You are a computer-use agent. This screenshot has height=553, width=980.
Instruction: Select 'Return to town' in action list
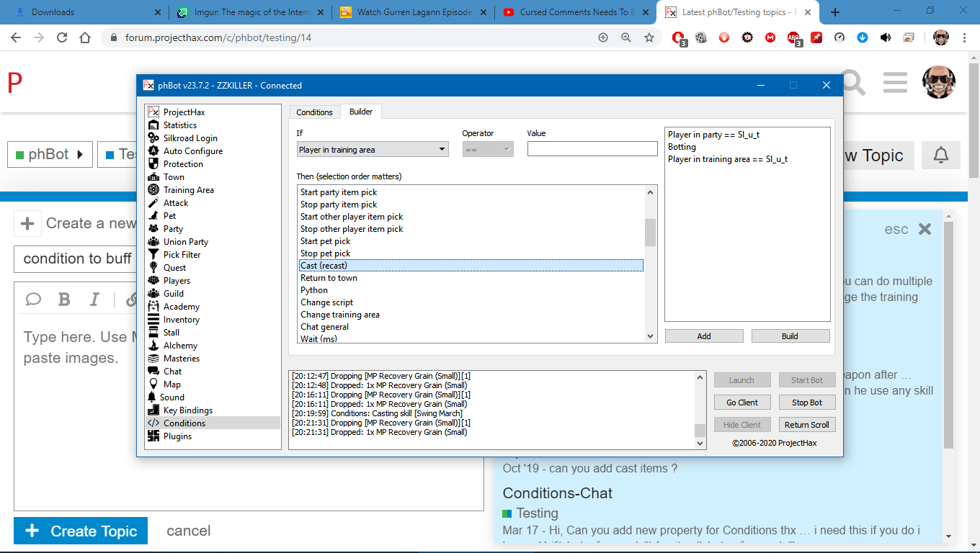[x=329, y=278]
